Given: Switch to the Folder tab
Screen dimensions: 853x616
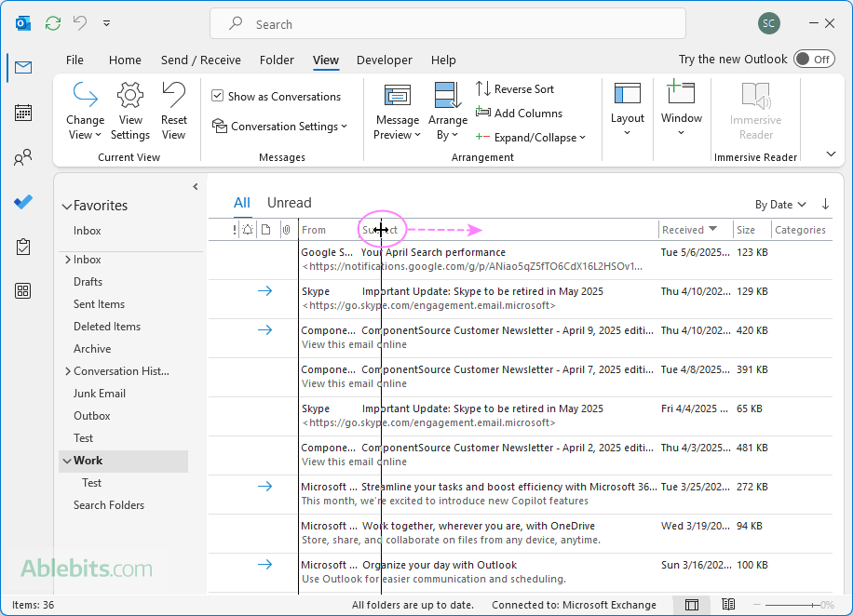Looking at the screenshot, I should (277, 60).
